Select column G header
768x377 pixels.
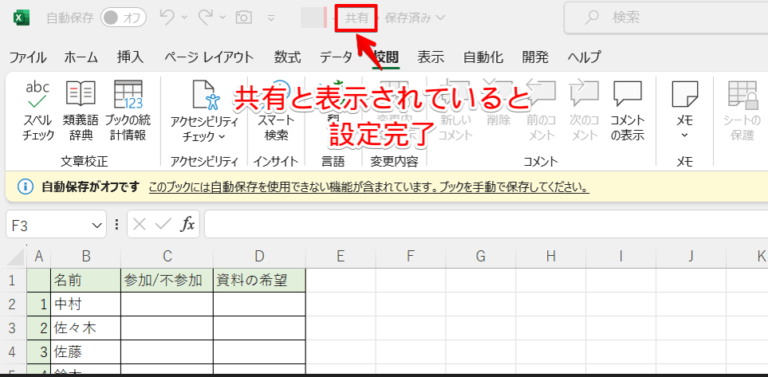pos(480,256)
